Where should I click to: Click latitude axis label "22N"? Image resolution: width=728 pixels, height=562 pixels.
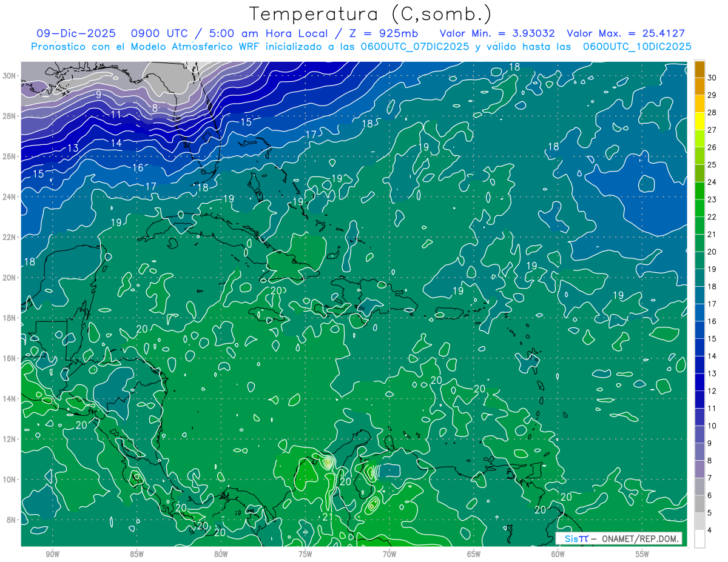tap(10, 237)
